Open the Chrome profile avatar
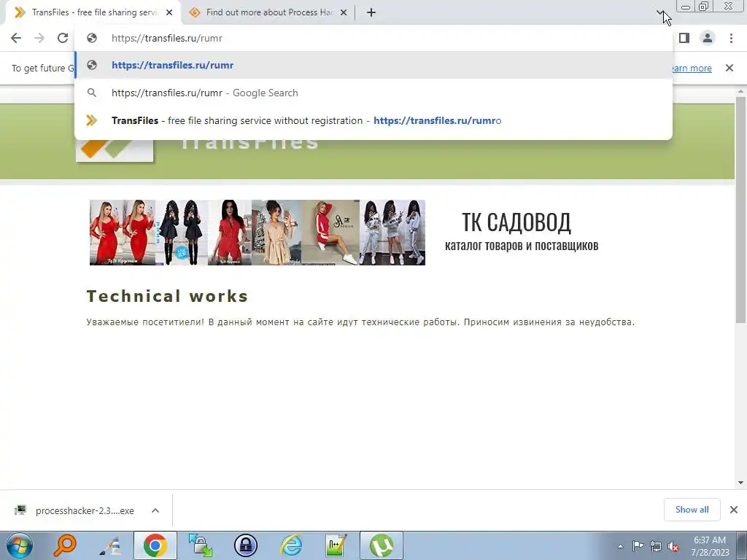This screenshot has width=747, height=560. click(708, 38)
